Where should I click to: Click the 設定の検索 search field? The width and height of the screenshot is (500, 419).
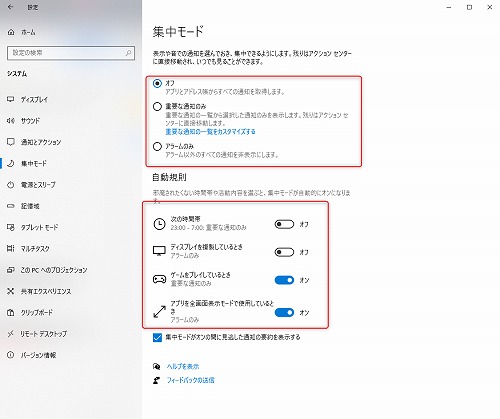coord(71,53)
